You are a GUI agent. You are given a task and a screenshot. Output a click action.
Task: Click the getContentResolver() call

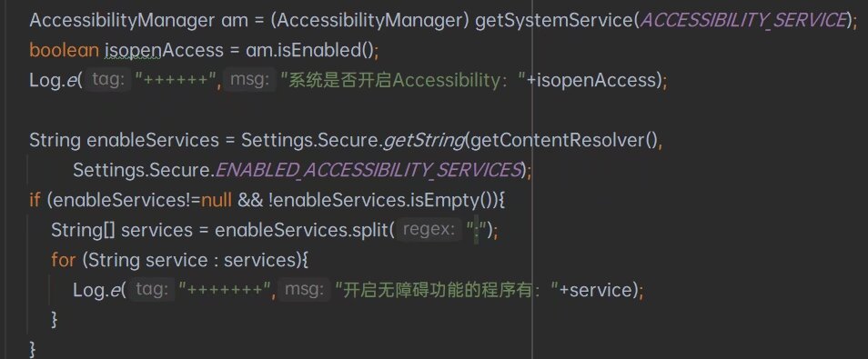click(563, 141)
